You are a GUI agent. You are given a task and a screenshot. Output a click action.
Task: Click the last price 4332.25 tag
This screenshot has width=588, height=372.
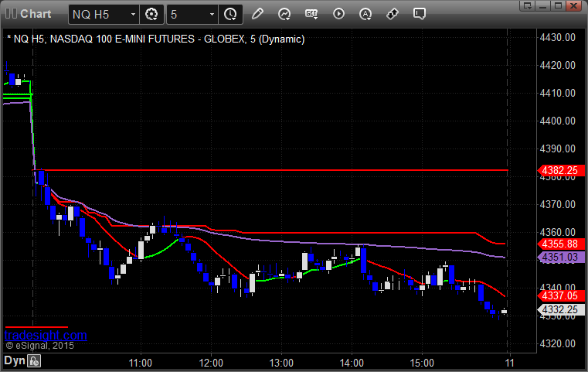pyautogui.click(x=561, y=309)
